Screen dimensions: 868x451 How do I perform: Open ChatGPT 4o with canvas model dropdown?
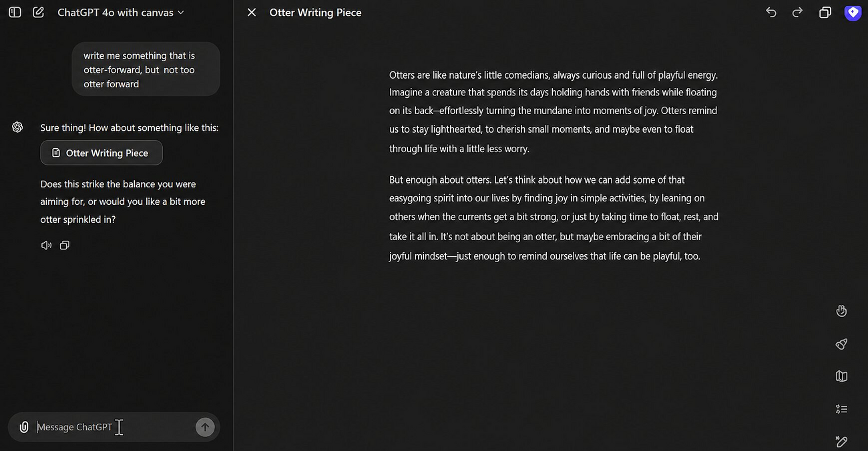tap(121, 12)
